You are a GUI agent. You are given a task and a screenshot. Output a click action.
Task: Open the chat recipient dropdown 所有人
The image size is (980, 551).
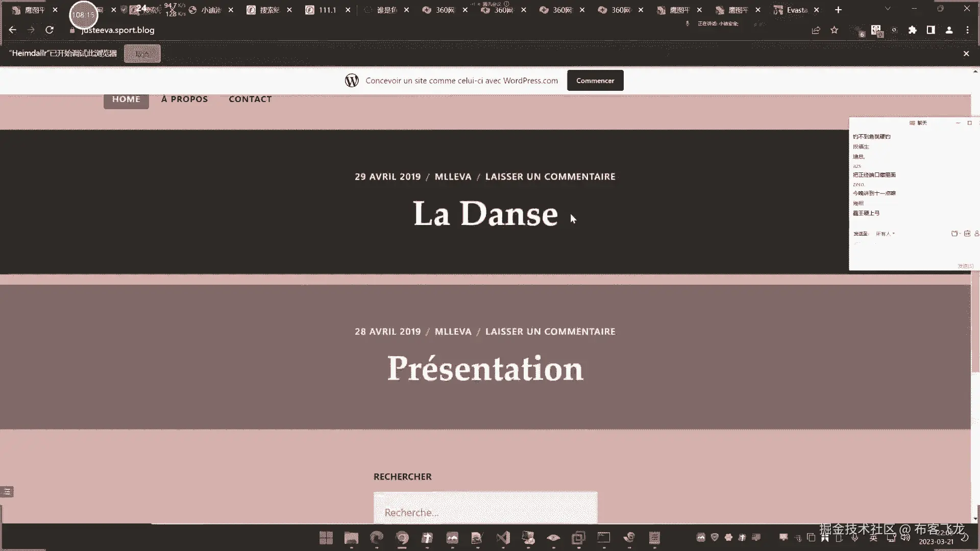(x=886, y=234)
